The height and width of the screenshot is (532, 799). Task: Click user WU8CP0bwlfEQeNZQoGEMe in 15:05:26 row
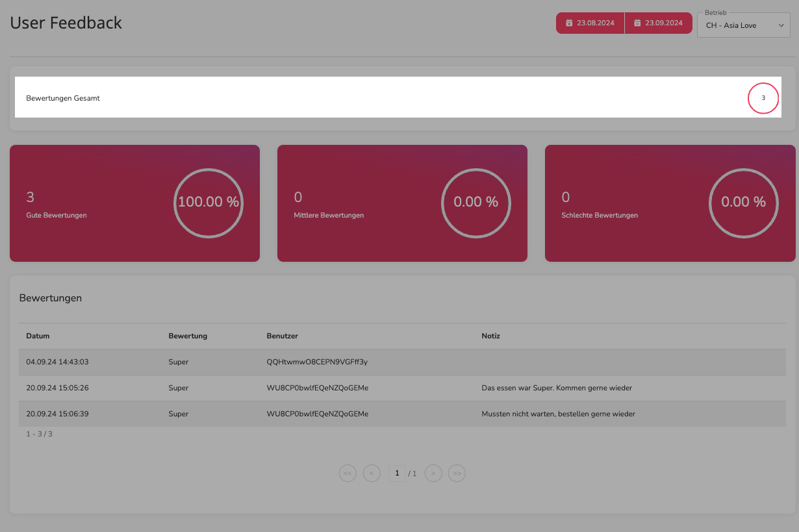point(318,388)
